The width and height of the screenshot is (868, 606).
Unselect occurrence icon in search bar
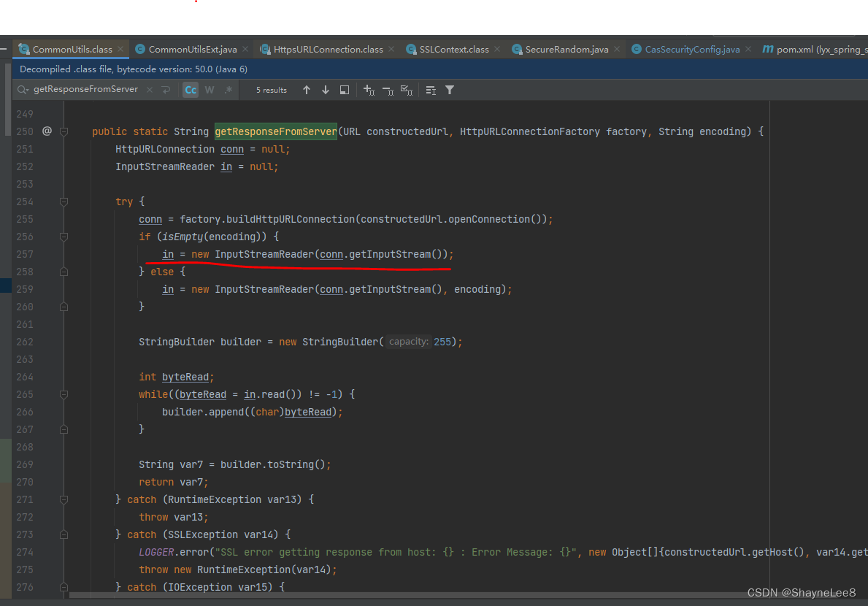tap(388, 90)
